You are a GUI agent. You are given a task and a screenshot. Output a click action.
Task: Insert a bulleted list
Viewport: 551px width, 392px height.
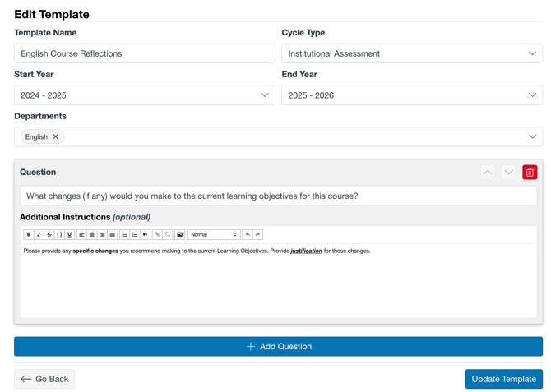click(124, 235)
